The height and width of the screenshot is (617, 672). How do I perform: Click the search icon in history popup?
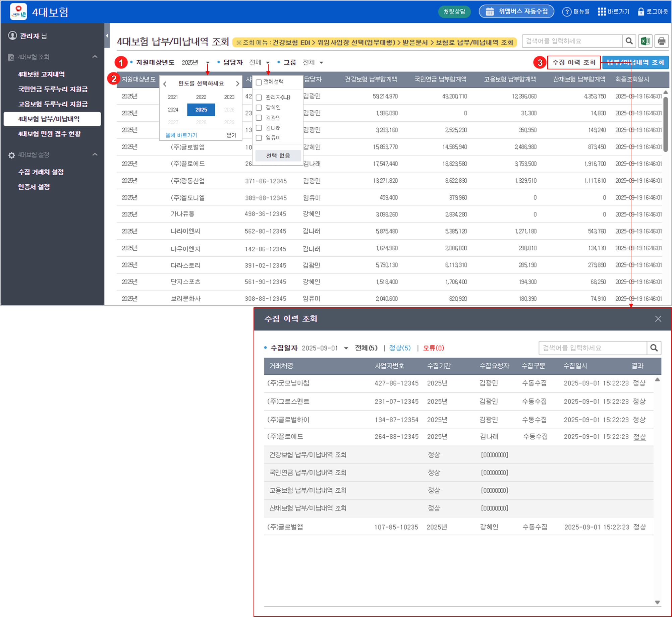point(654,348)
